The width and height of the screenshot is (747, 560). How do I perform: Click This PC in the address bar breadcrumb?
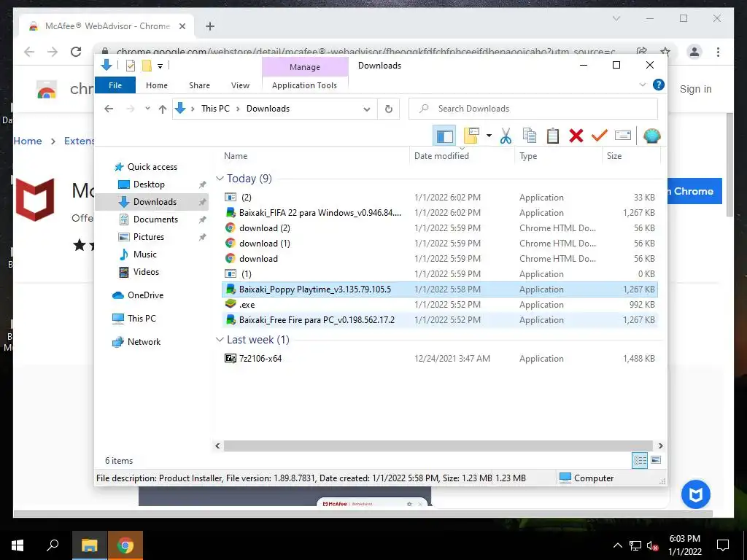pos(215,109)
